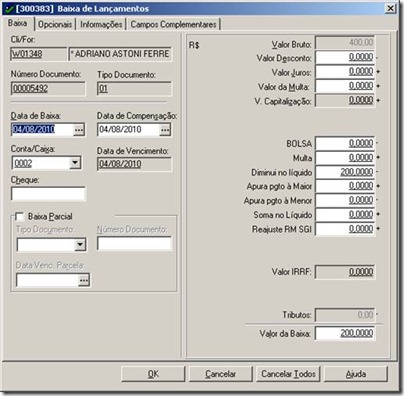This screenshot has width=404, height=396.
Task: Open the Data Venc. Parcela date picker
Action: coord(84,280)
